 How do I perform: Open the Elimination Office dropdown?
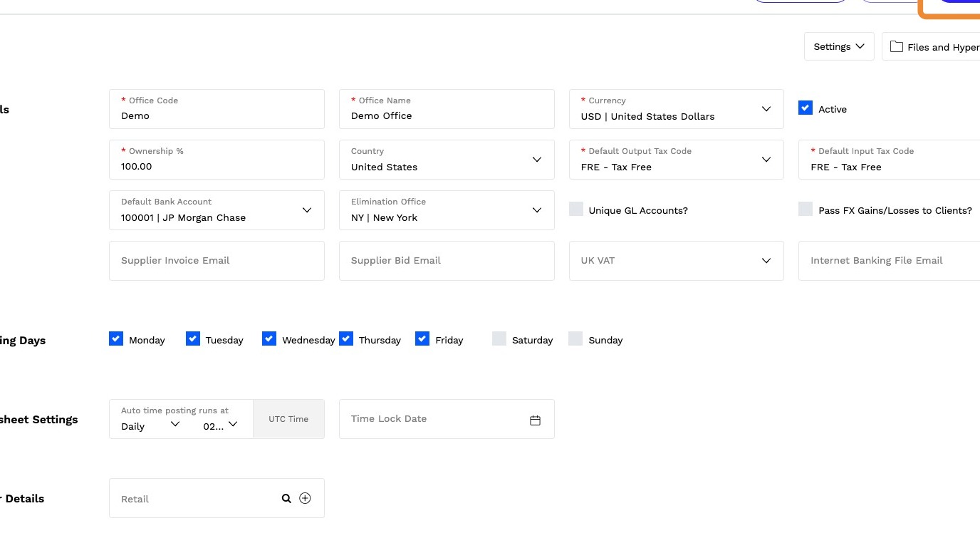coord(536,210)
